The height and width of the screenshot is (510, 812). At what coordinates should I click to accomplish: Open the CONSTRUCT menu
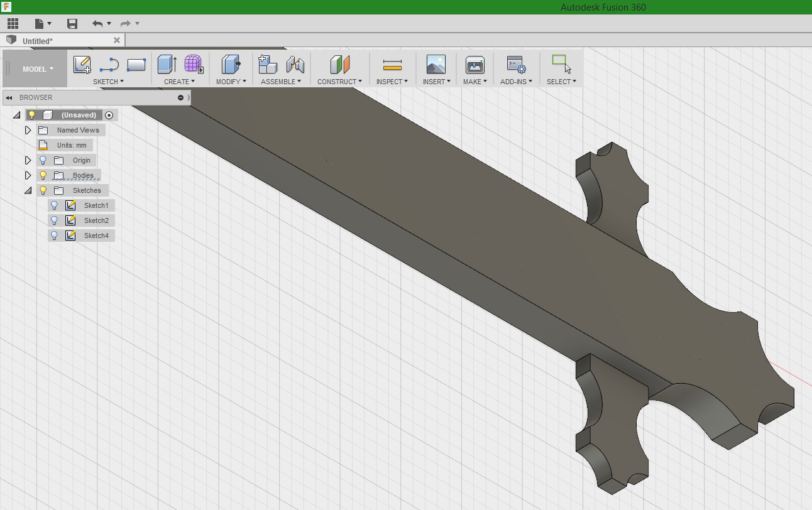click(x=339, y=82)
